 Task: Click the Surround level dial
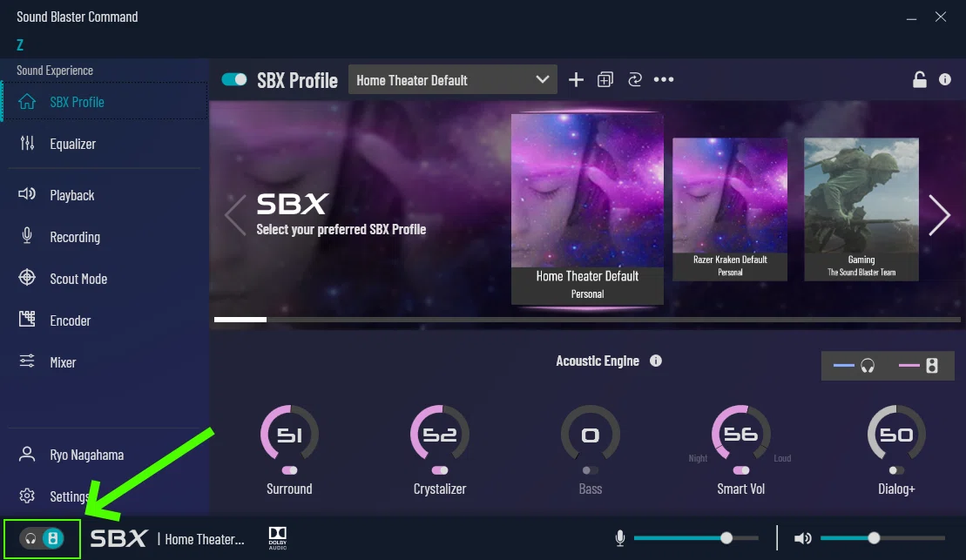click(289, 434)
